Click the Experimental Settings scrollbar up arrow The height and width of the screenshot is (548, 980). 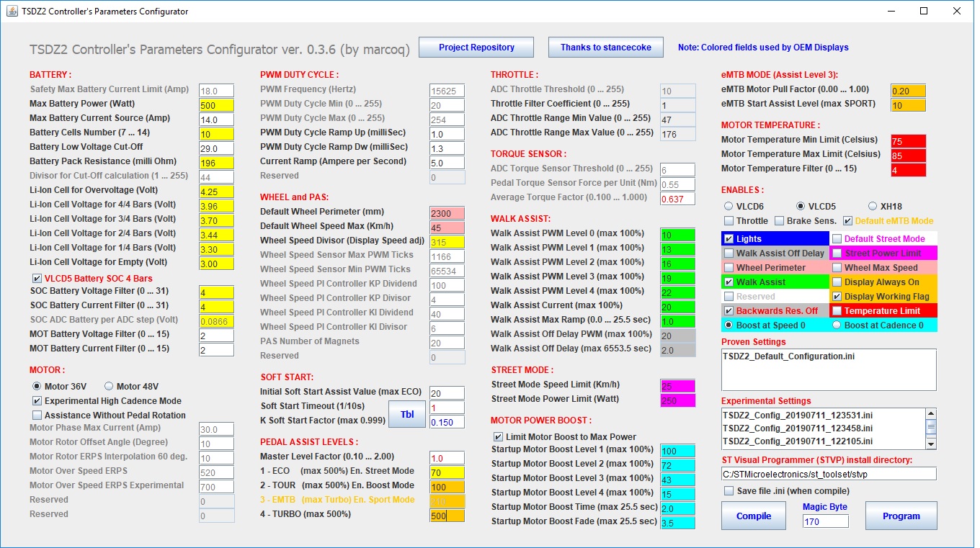point(930,414)
